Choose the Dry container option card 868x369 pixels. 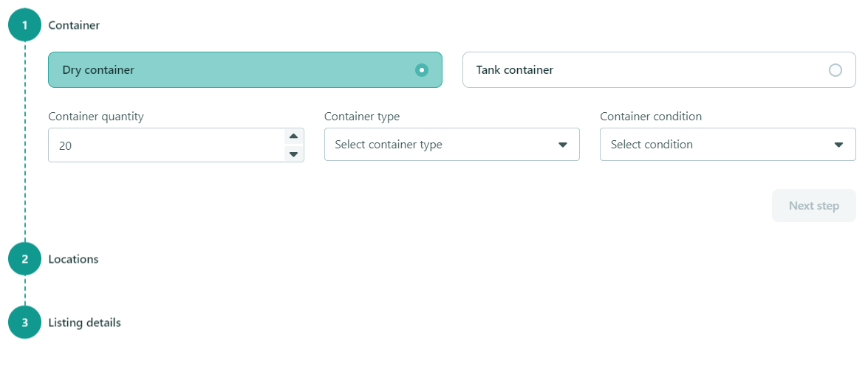pyautogui.click(x=245, y=69)
